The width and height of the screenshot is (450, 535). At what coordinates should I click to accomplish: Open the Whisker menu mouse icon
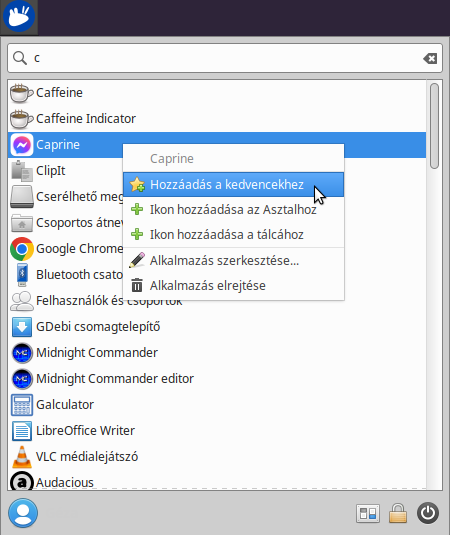pyautogui.click(x=19, y=16)
